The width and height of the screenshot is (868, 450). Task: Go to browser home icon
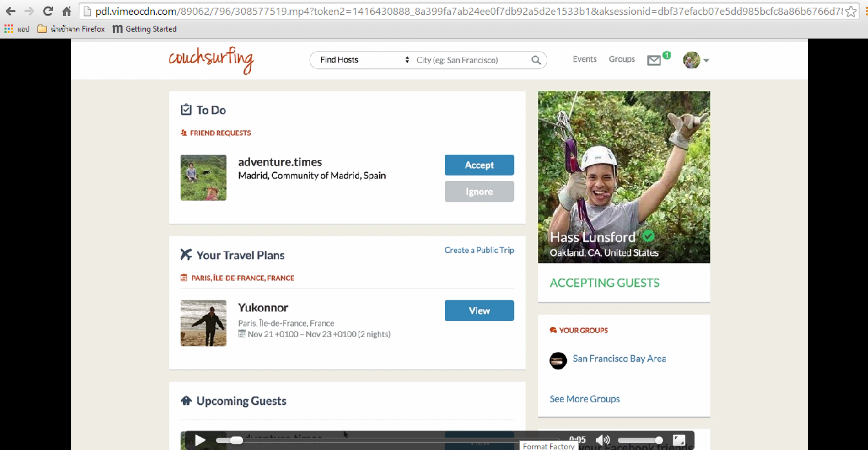pyautogui.click(x=67, y=11)
